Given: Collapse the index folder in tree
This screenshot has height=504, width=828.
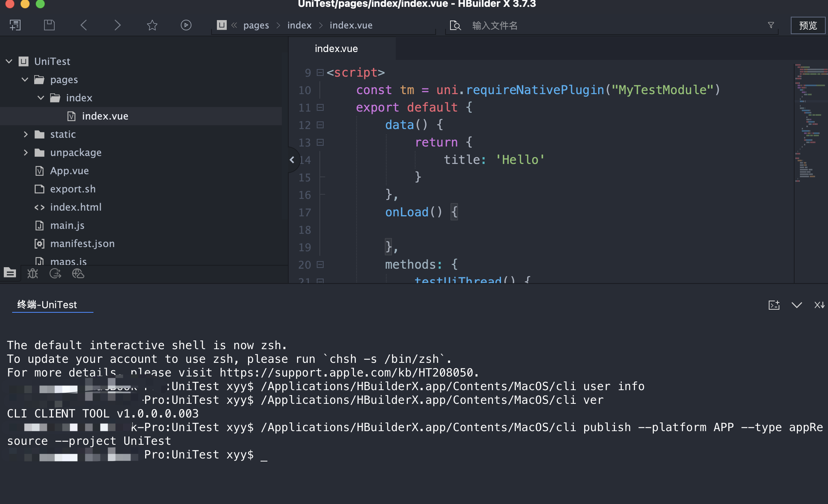Looking at the screenshot, I should point(41,98).
